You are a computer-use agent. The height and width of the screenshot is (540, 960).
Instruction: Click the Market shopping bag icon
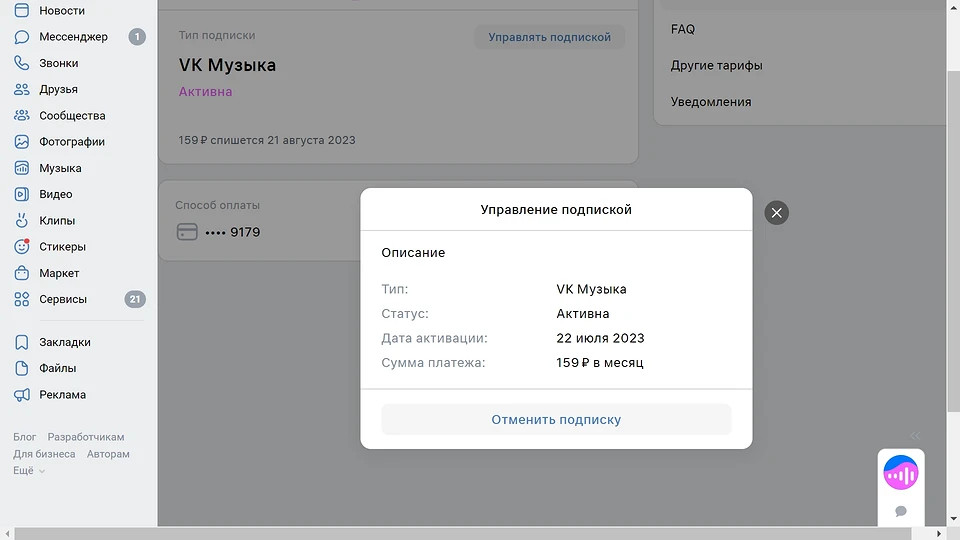[x=22, y=273]
